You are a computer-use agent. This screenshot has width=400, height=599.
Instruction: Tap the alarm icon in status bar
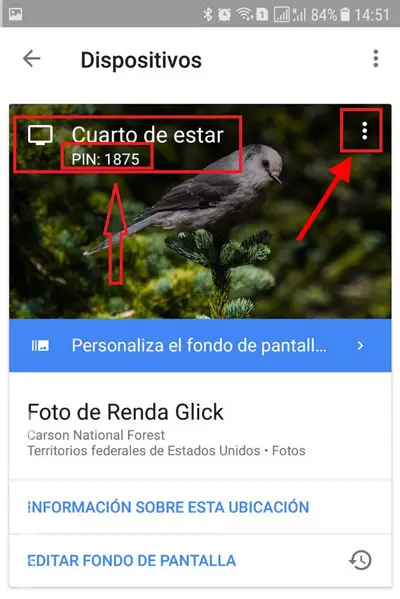pos(224,15)
